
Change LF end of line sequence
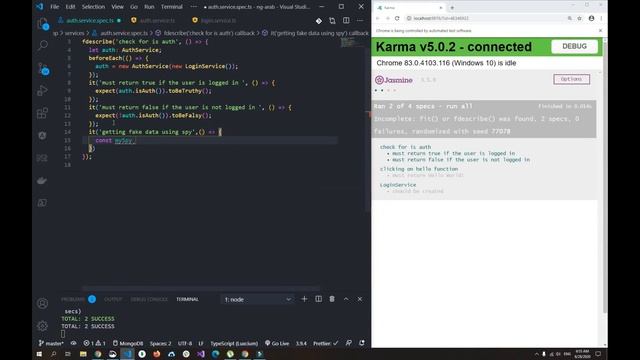(x=201, y=343)
